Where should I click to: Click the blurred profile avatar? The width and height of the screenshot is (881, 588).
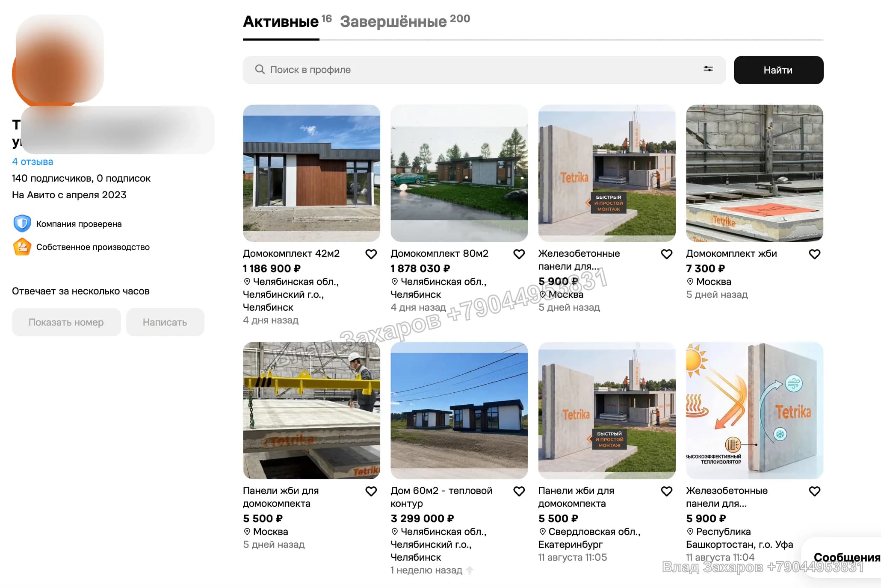point(58,60)
